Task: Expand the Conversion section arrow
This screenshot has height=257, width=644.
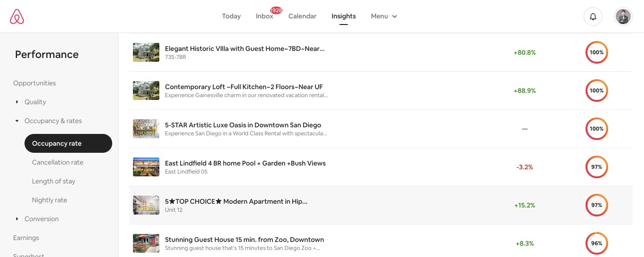Action: click(17, 219)
